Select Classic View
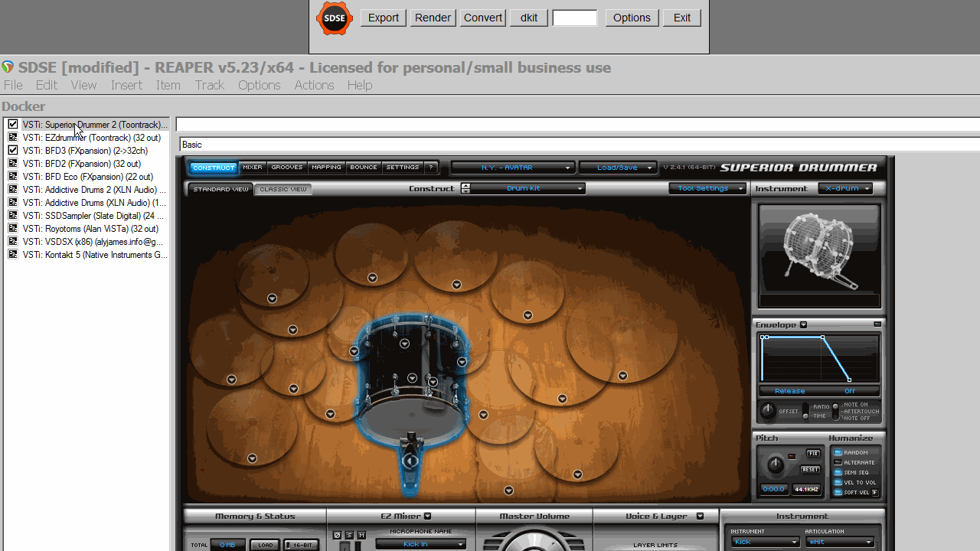Screen dimensions: 980x551 (x=283, y=189)
